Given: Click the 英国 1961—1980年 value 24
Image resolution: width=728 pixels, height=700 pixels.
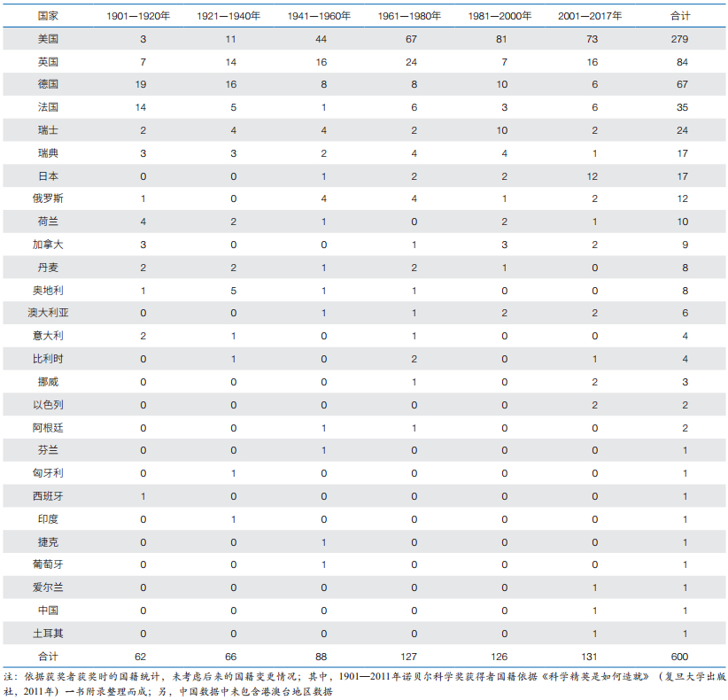Looking at the screenshot, I should click(411, 62).
